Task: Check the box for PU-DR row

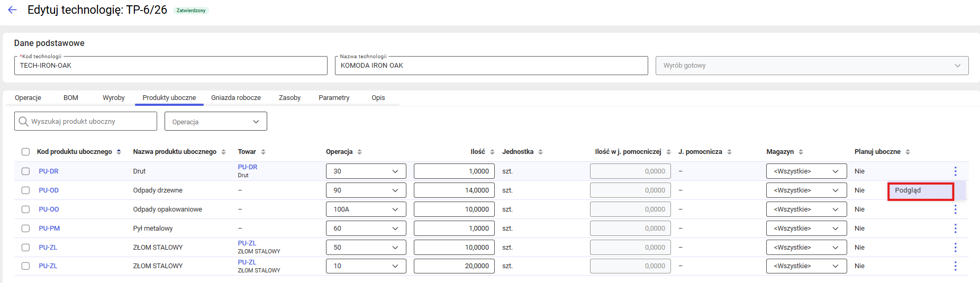Action: click(x=25, y=171)
